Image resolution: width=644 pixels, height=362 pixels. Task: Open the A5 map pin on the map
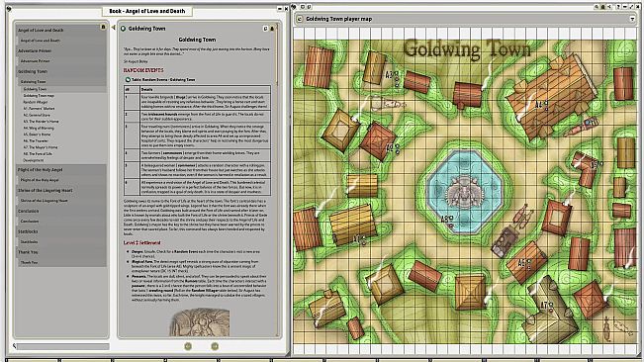[597, 164]
